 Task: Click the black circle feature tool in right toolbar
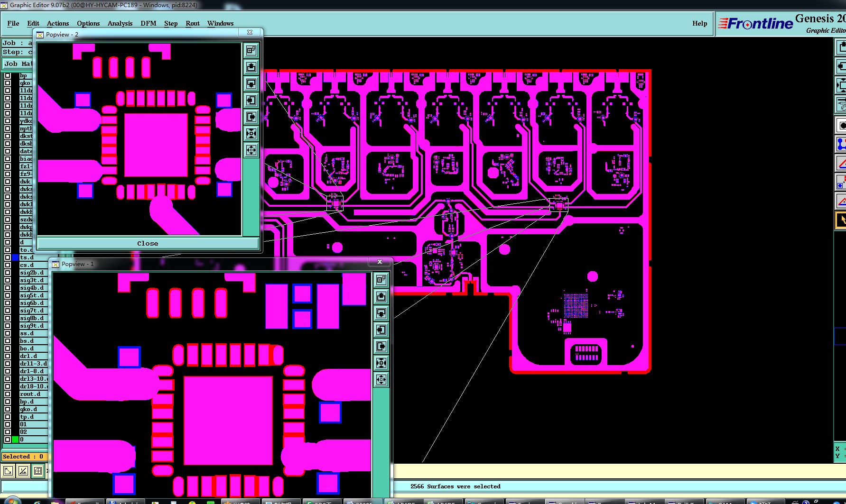(841, 125)
